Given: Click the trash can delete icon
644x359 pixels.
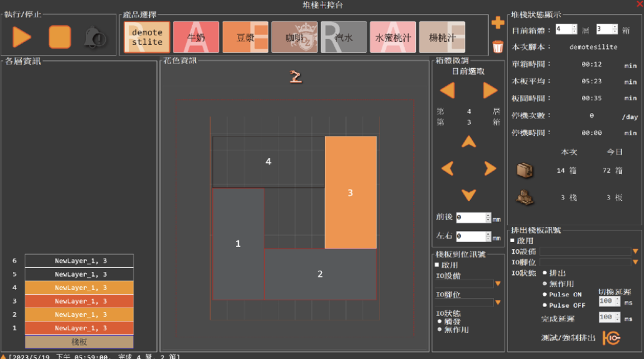Looking at the screenshot, I should [498, 46].
